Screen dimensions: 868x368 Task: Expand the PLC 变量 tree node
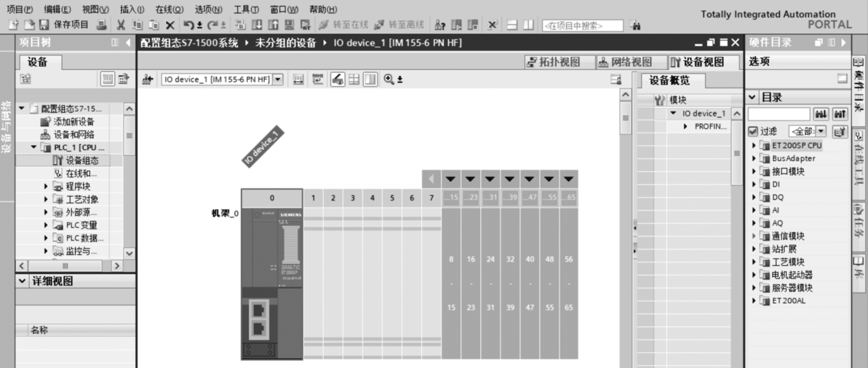[46, 225]
